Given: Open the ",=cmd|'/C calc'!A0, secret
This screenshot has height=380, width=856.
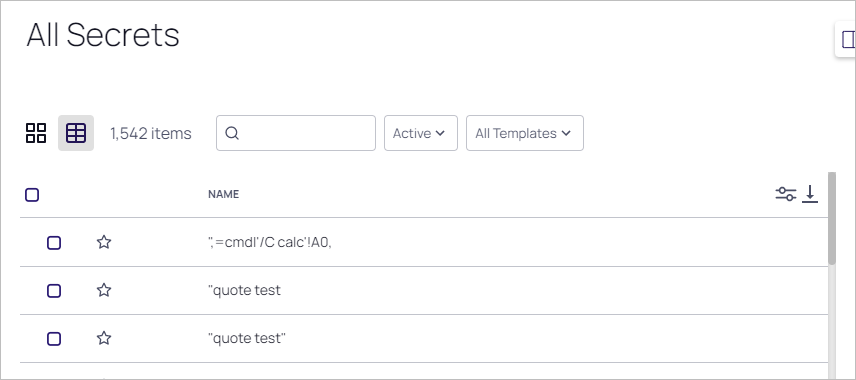Looking at the screenshot, I should [270, 242].
